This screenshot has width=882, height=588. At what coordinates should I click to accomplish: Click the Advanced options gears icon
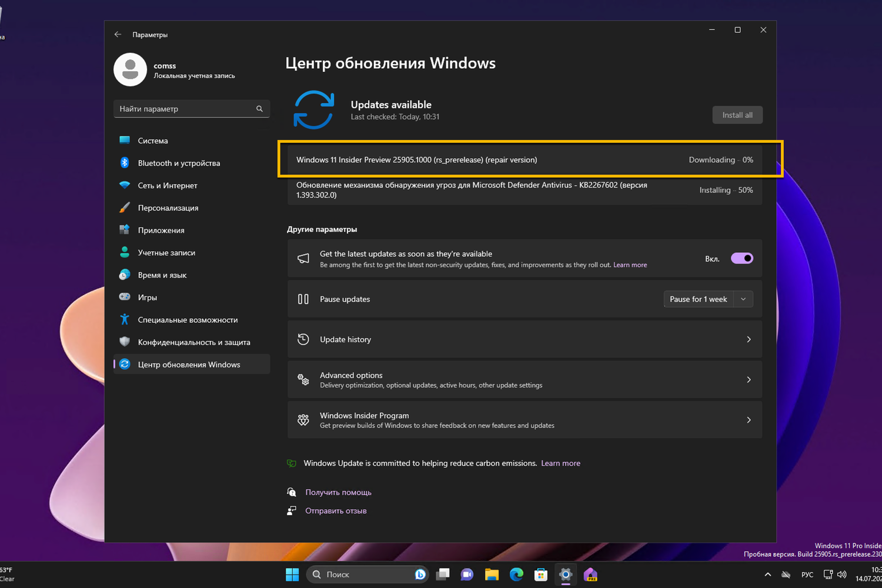303,380
